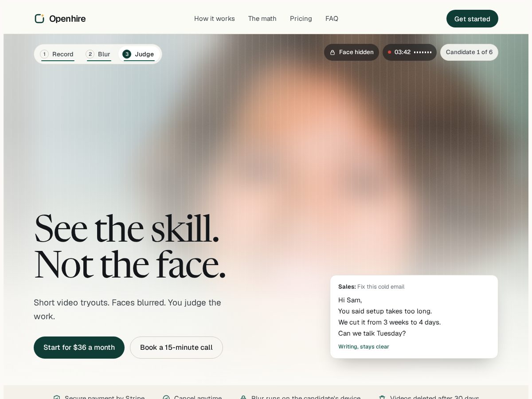The width and height of the screenshot is (532, 399).
Task: Open the Pricing page
Action: coord(301,19)
